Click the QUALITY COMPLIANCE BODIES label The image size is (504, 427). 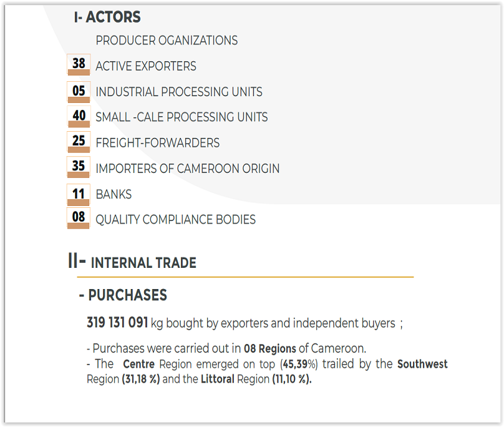[x=176, y=220]
